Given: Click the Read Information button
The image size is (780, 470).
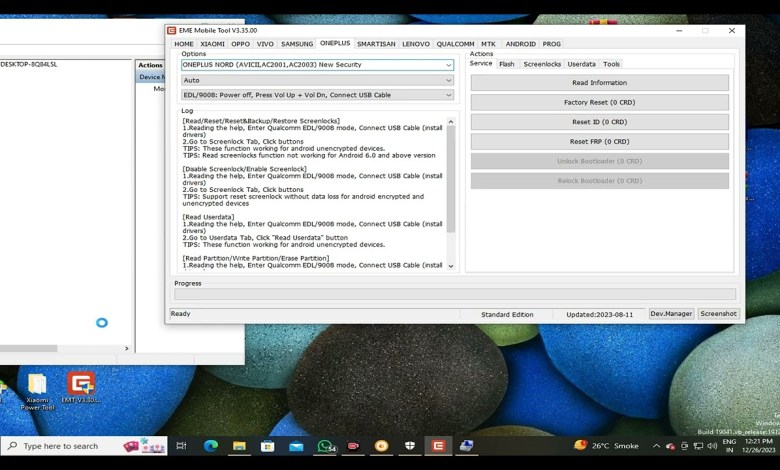Looking at the screenshot, I should tap(599, 83).
